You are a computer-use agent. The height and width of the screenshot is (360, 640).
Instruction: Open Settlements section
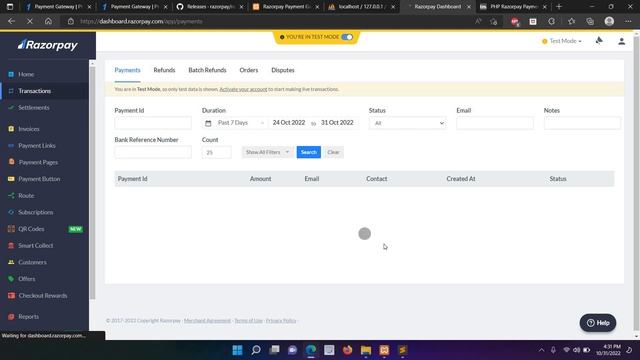[x=33, y=108]
